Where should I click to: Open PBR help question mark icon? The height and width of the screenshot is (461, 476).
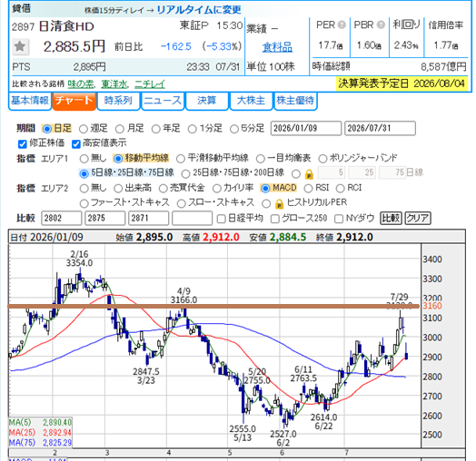tap(381, 25)
